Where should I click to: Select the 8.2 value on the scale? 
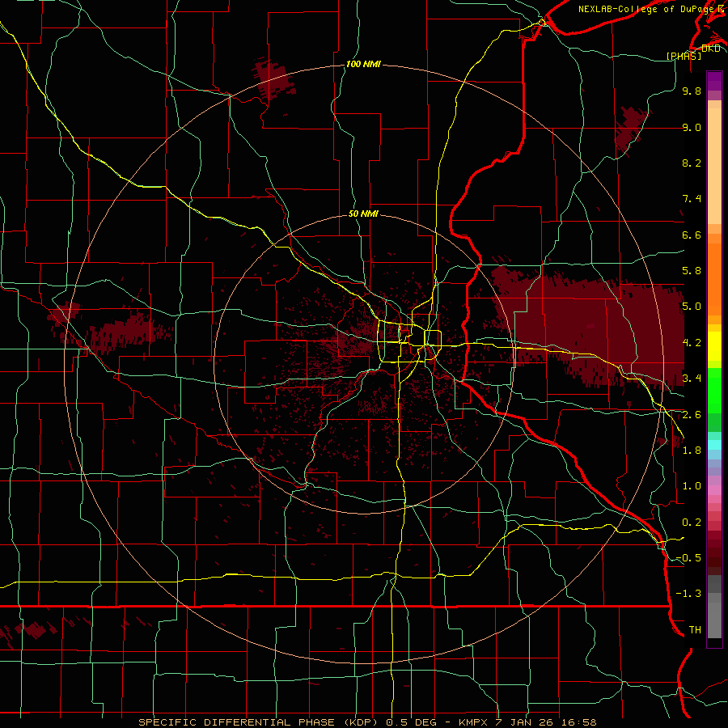(x=692, y=163)
